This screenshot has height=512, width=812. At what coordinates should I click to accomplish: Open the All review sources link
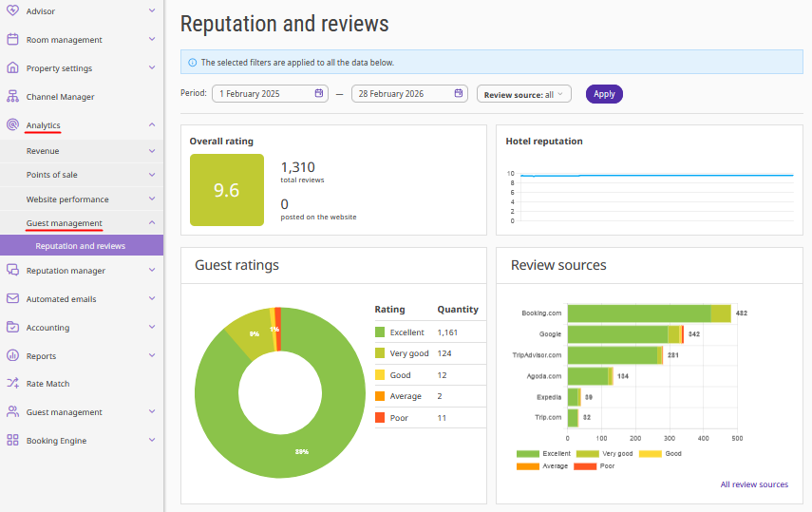753,484
